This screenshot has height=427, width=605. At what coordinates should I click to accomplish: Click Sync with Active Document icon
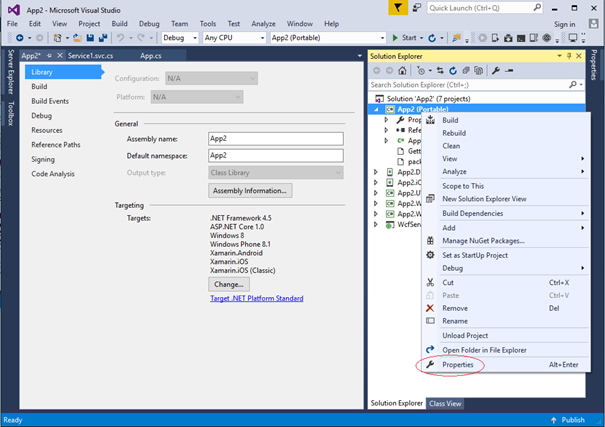440,71
